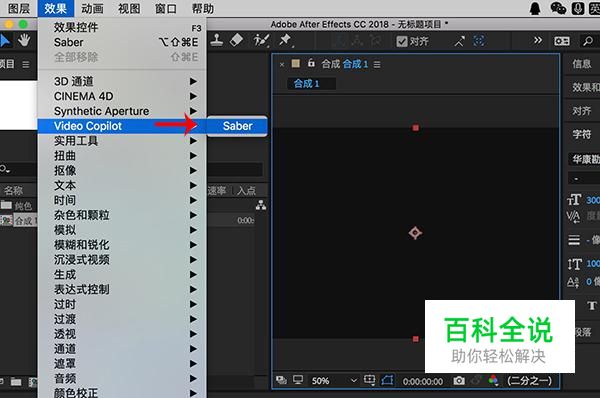Viewport: 600px width, 398px height.
Task: Select Saber in Video Copilot submenu
Action: click(237, 126)
